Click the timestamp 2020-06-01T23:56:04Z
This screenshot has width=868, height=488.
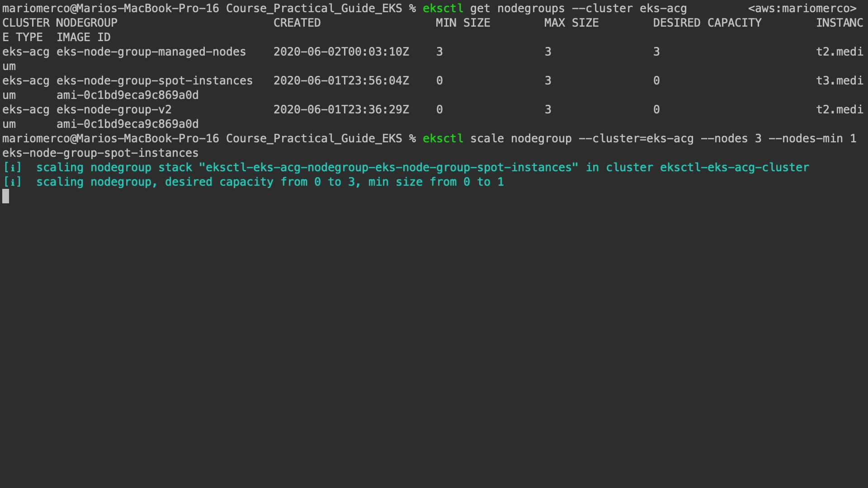click(341, 81)
